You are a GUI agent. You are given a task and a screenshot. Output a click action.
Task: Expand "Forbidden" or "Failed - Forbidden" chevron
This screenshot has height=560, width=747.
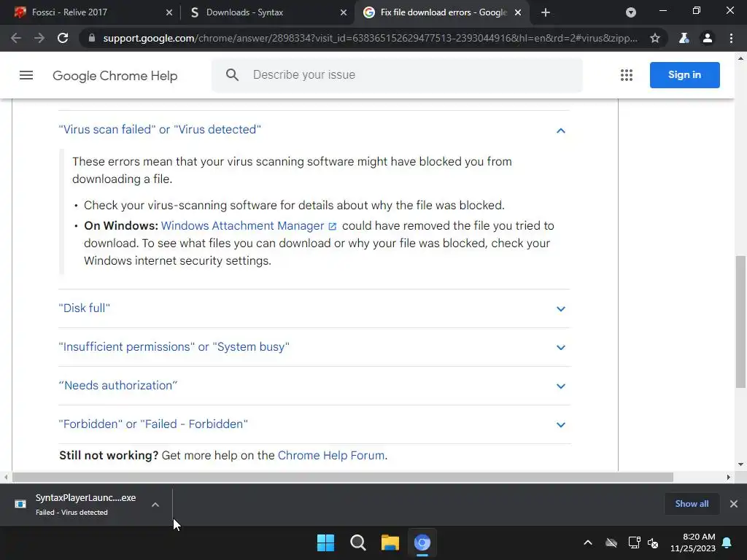[561, 425]
